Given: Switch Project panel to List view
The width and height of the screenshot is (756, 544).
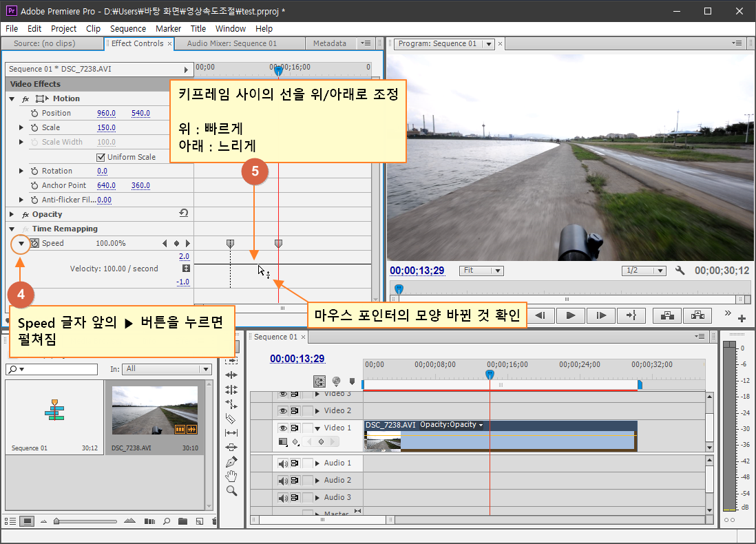Looking at the screenshot, I should (x=10, y=521).
